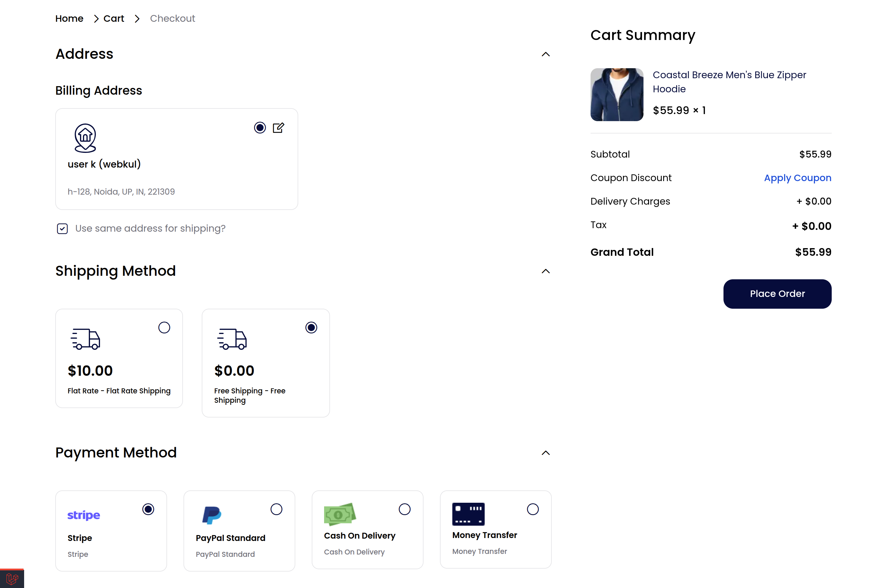
Task: Collapse the Shipping Method section chevron
Action: 546,271
